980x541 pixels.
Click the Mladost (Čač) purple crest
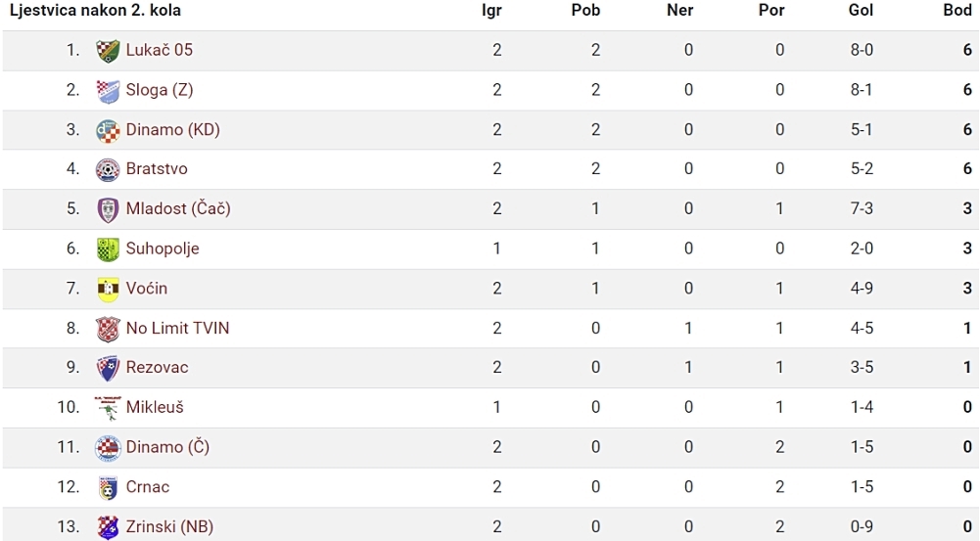pyautogui.click(x=108, y=210)
